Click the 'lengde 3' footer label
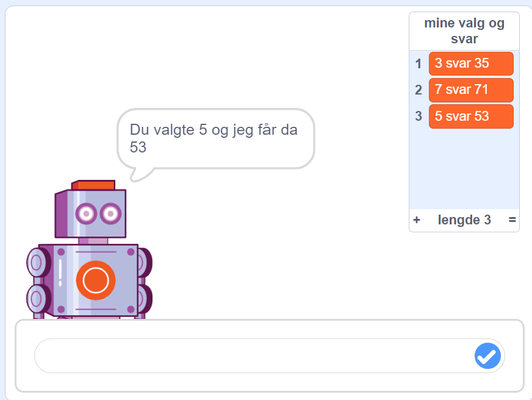The width and height of the screenshot is (532, 400). click(x=465, y=220)
